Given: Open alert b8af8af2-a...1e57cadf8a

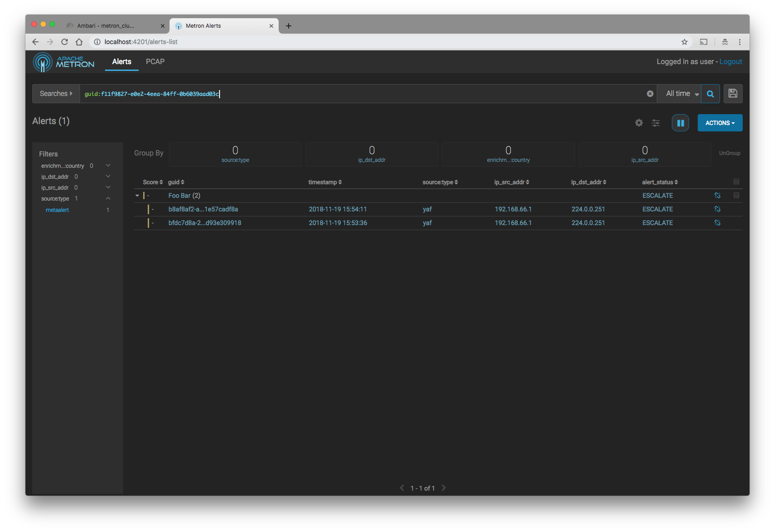Looking at the screenshot, I should click(203, 209).
